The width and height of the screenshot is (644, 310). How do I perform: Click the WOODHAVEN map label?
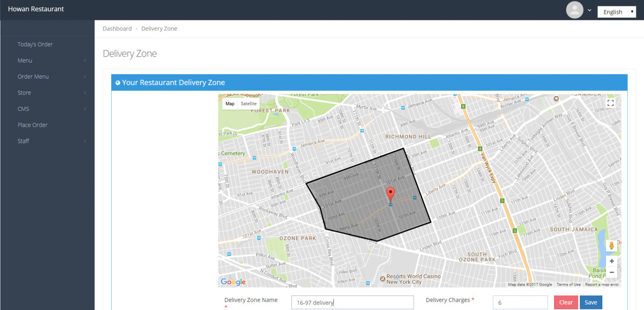[270, 172]
